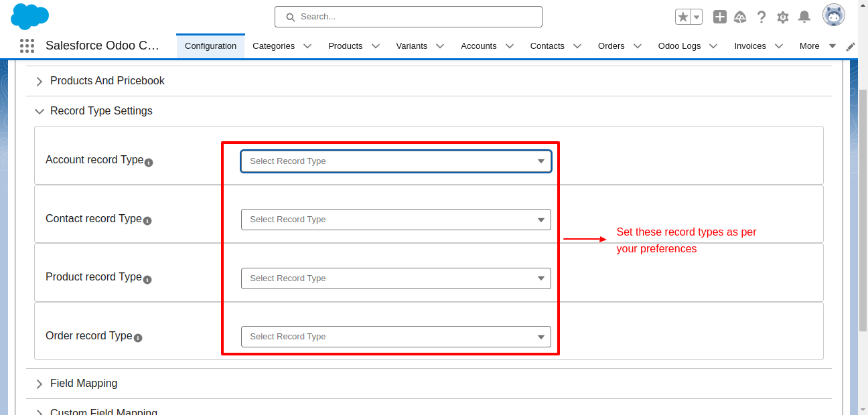Open Salesforce Help via the question mark
The height and width of the screenshot is (415, 868).
(x=762, y=17)
